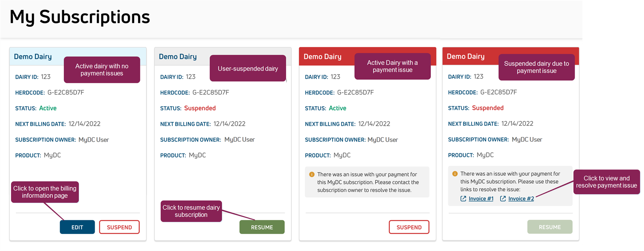Open the Invoice #1 link

click(481, 199)
